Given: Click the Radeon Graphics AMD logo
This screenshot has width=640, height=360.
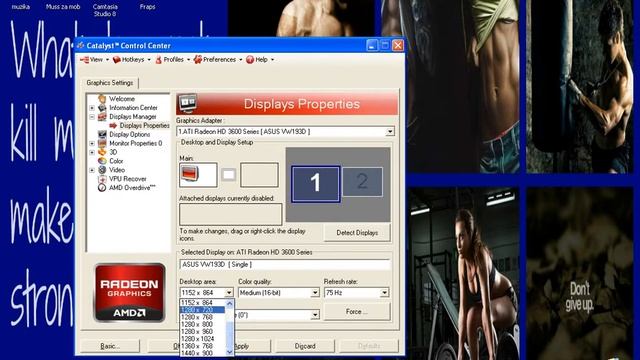Looking at the screenshot, I should click(130, 293).
